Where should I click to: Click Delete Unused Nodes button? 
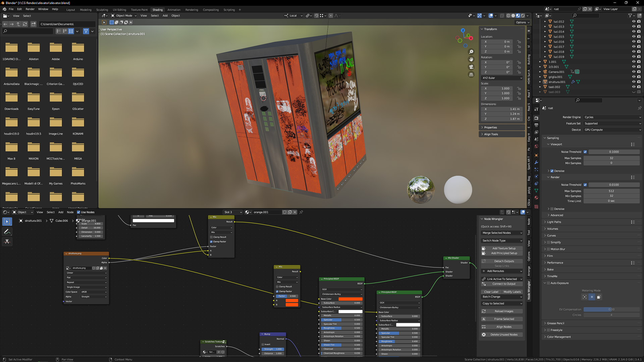(x=503, y=335)
